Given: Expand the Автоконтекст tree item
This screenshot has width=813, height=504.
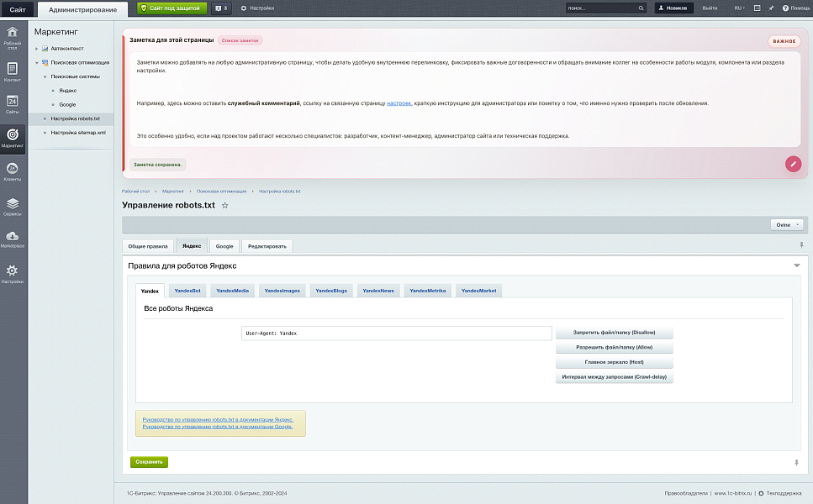Looking at the screenshot, I should coord(37,49).
